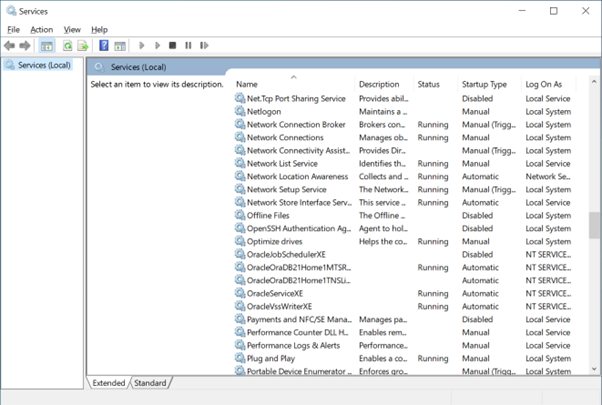Viewport: 602px width, 405px height.
Task: Switch to the Extended tab
Action: [x=108, y=383]
